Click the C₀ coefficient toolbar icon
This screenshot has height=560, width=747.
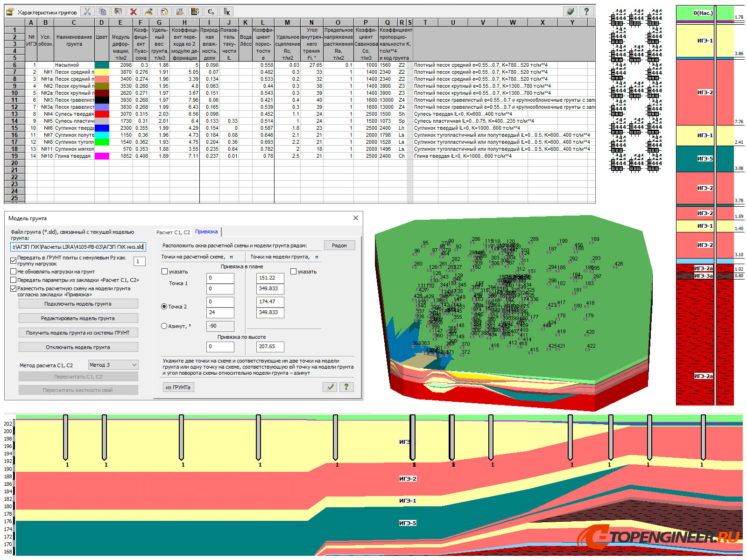(x=211, y=12)
